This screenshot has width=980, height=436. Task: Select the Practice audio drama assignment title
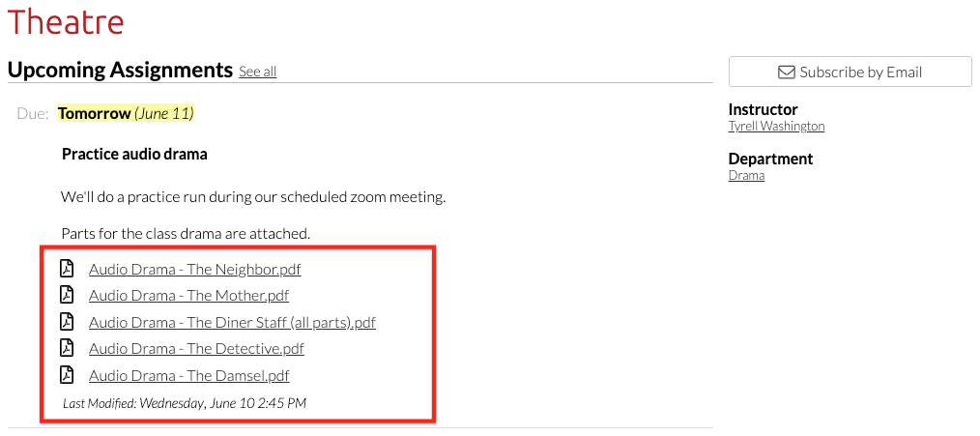134,154
